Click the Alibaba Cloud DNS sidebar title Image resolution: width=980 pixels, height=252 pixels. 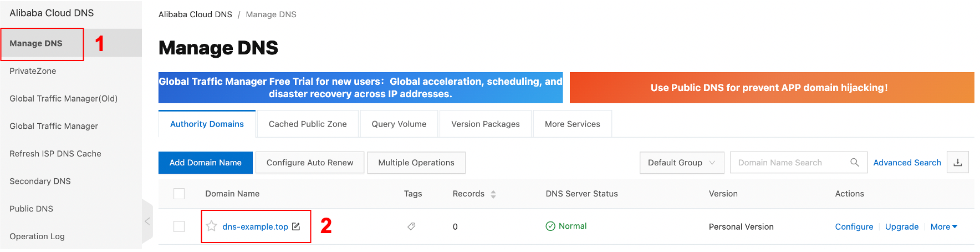click(52, 13)
